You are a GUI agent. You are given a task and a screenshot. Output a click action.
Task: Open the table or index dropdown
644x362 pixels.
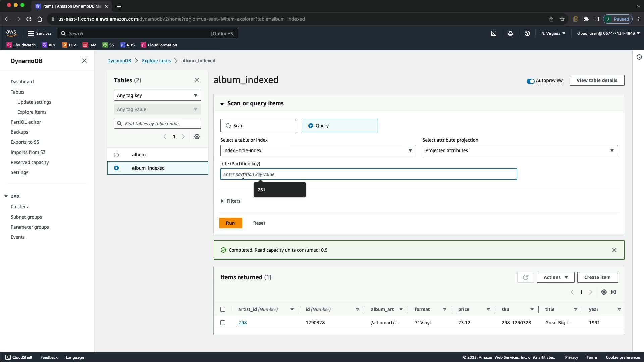[318, 150]
